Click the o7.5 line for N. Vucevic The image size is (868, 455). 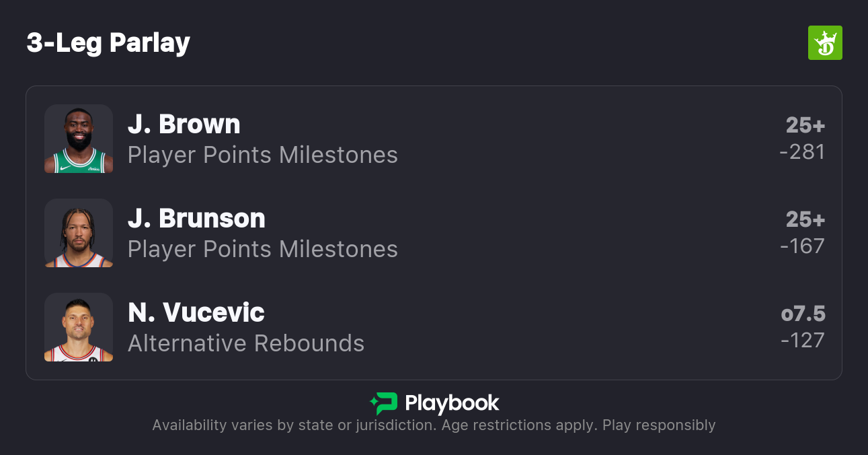(803, 314)
